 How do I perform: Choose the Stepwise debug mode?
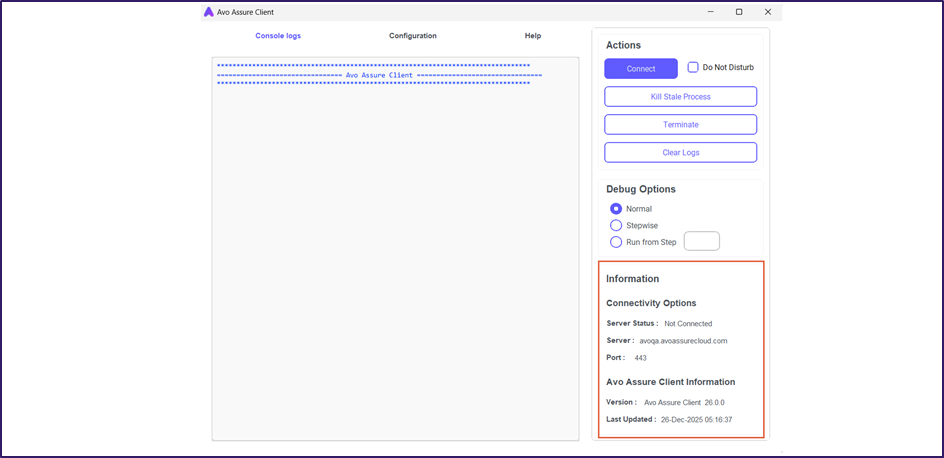tap(616, 225)
